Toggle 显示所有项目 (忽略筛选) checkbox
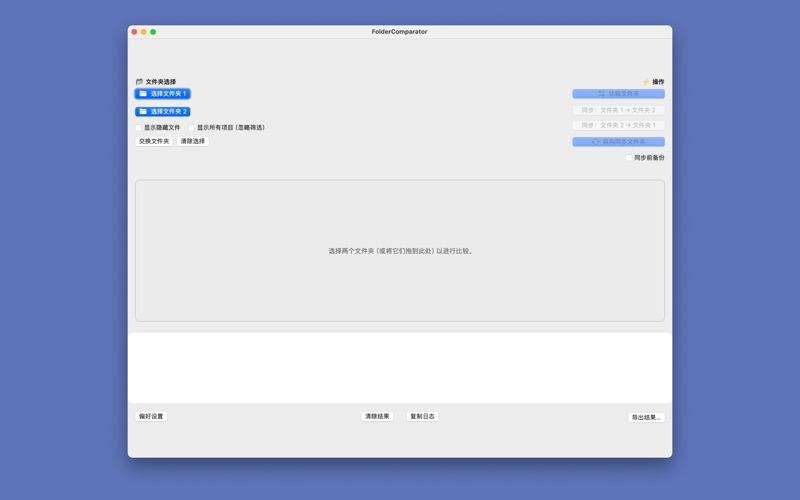 pyautogui.click(x=192, y=128)
